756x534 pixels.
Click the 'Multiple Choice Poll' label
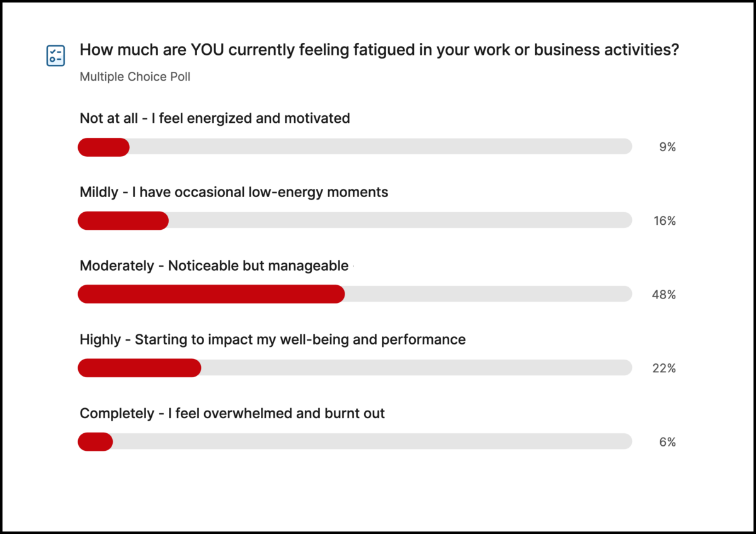[134, 76]
